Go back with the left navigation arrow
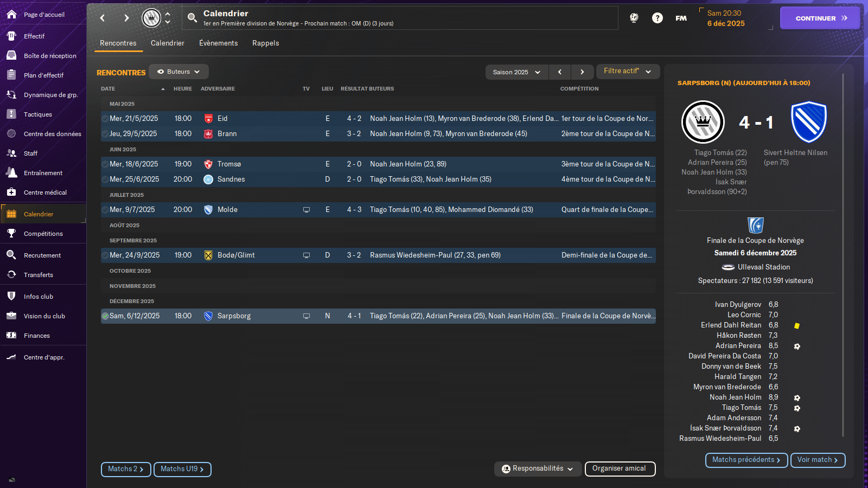Viewport: 868px width, 488px height. point(103,18)
